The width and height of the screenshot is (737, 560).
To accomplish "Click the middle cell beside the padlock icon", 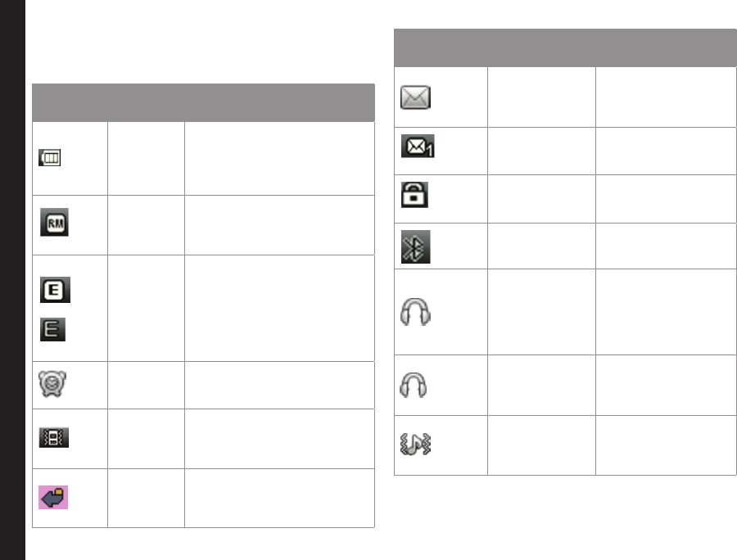I will coord(541,198).
